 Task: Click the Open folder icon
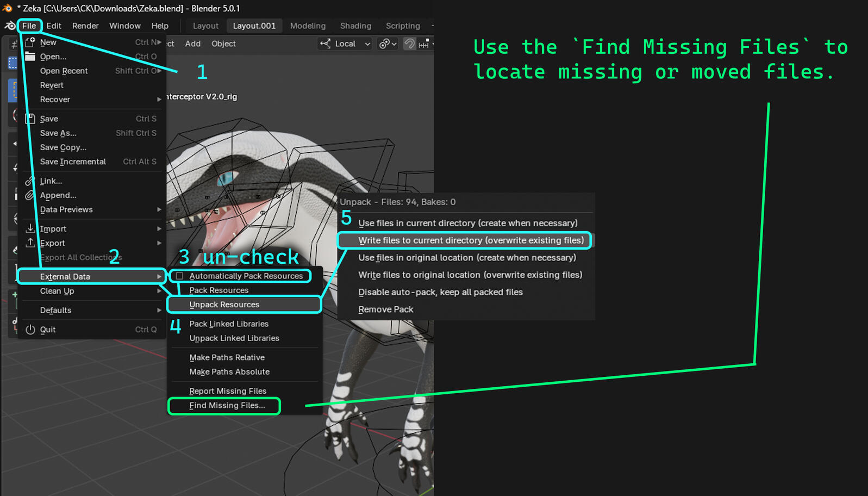[x=30, y=57]
